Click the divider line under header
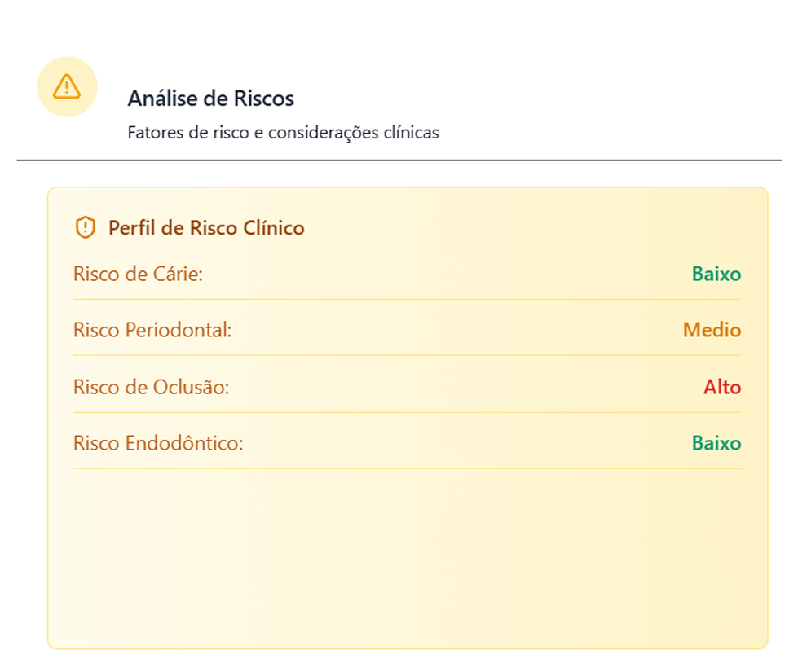 click(399, 160)
